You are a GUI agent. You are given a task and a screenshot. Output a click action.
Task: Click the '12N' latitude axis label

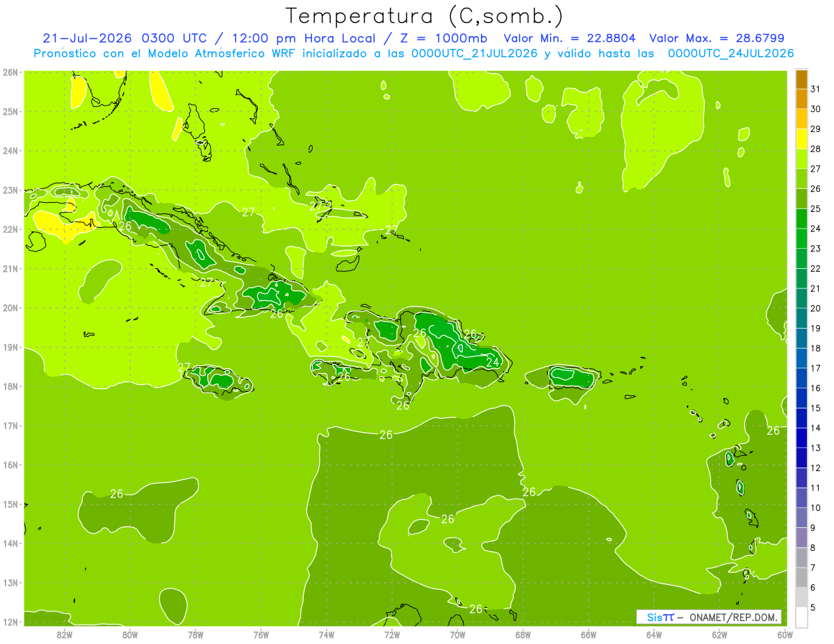(x=10, y=622)
